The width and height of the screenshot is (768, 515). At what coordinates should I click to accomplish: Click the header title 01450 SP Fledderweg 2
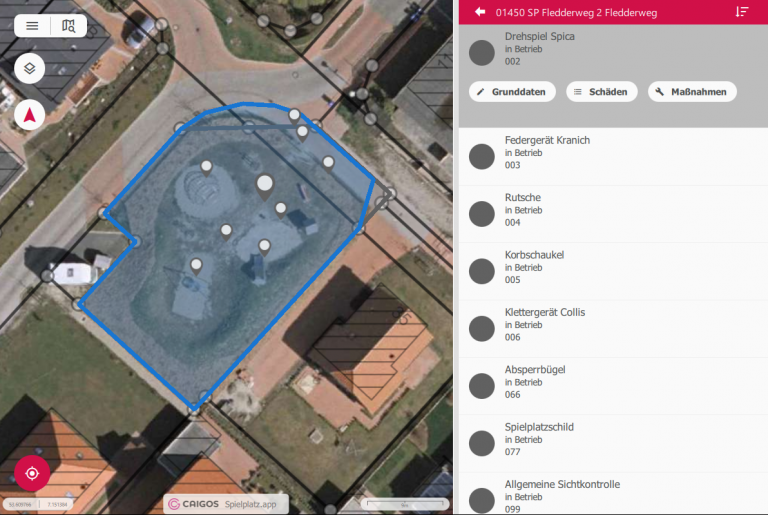[x=576, y=13]
